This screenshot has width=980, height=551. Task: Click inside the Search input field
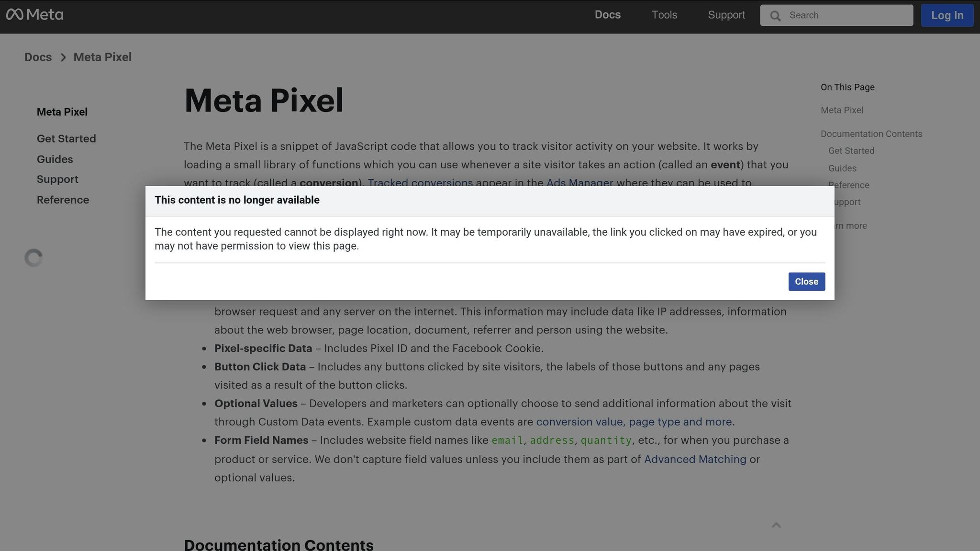[842, 15]
